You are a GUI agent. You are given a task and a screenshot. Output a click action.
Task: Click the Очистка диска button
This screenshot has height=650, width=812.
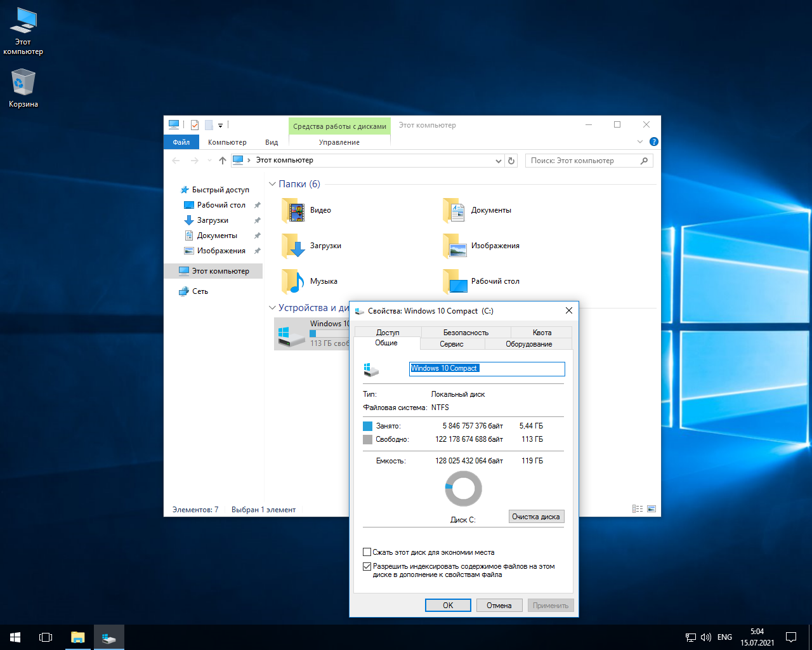536,517
